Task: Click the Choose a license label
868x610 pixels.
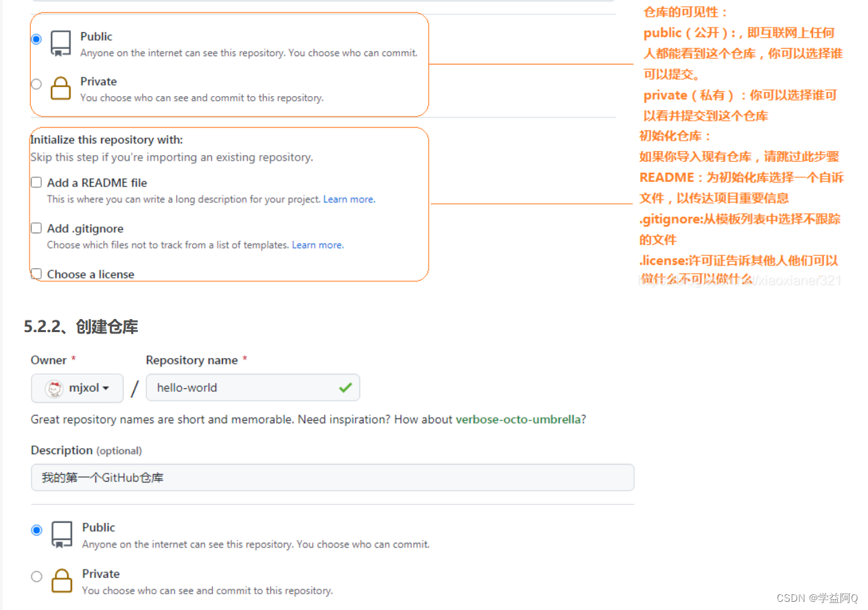Action: 91,274
